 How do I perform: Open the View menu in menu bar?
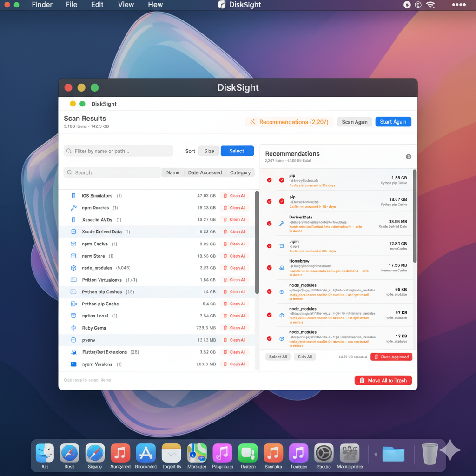(x=126, y=5)
